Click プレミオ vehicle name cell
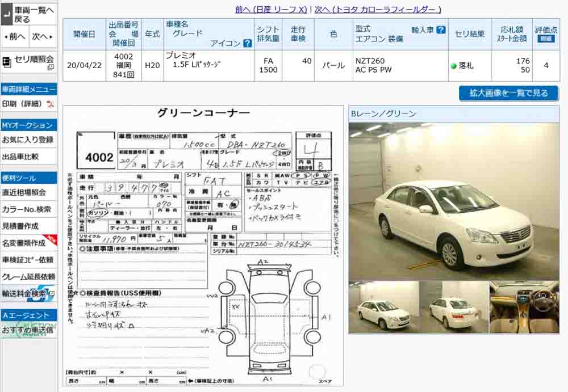This screenshot has height=392, width=568. [x=181, y=56]
